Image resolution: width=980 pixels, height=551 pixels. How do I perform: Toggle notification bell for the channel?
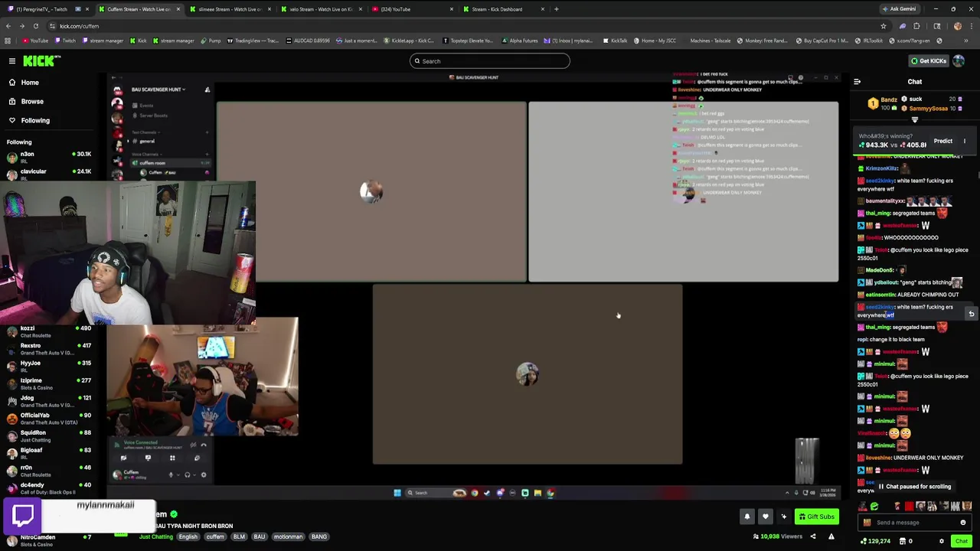746,517
